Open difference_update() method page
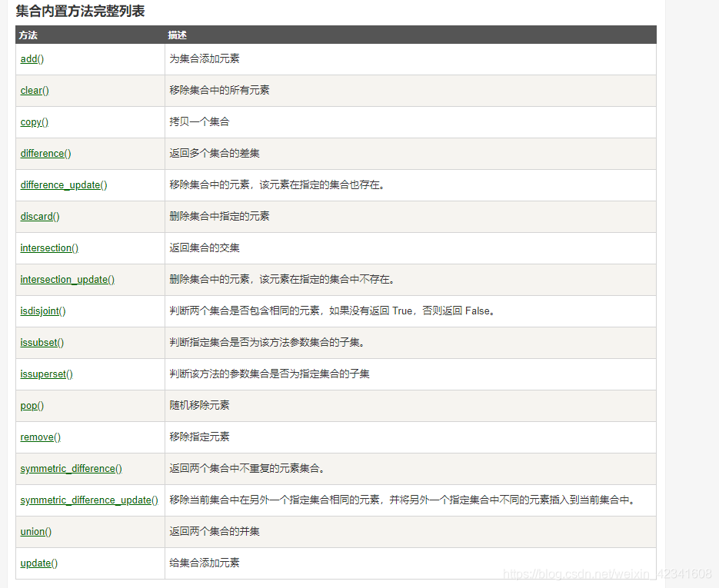The width and height of the screenshot is (719, 588). coord(64,185)
